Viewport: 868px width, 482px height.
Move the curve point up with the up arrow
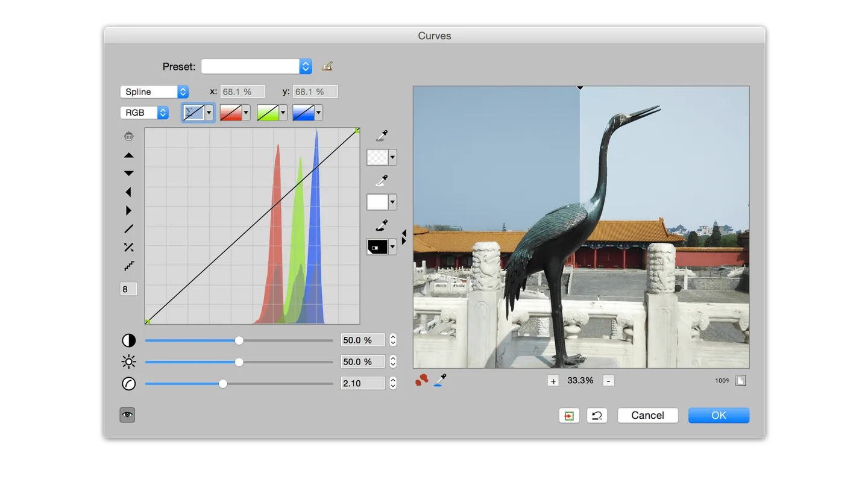(x=128, y=155)
